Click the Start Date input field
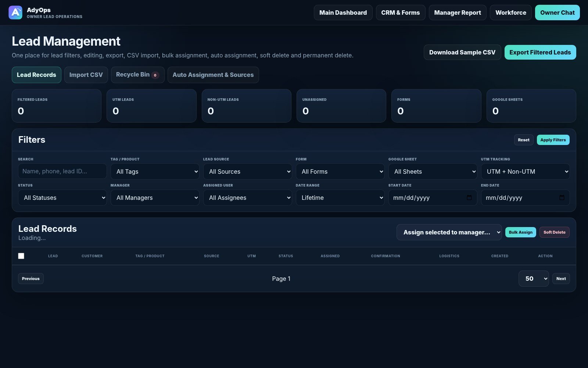The width and height of the screenshot is (588, 368). click(433, 198)
